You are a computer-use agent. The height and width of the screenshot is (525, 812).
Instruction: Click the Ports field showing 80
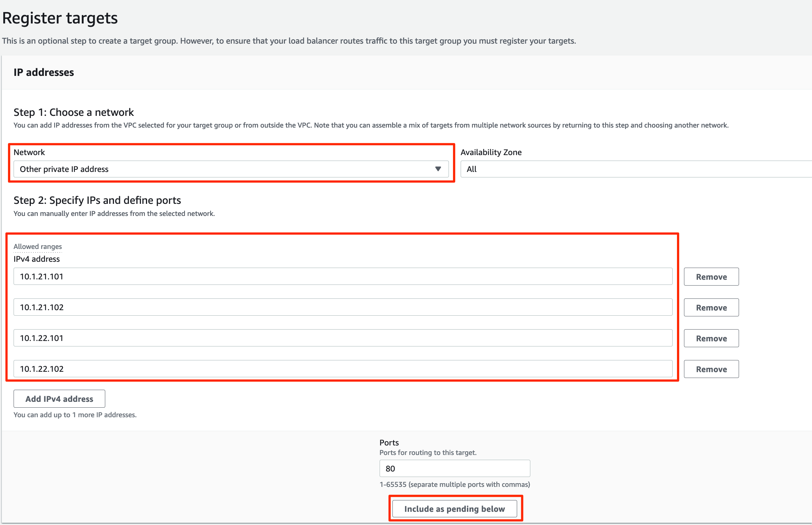click(455, 469)
